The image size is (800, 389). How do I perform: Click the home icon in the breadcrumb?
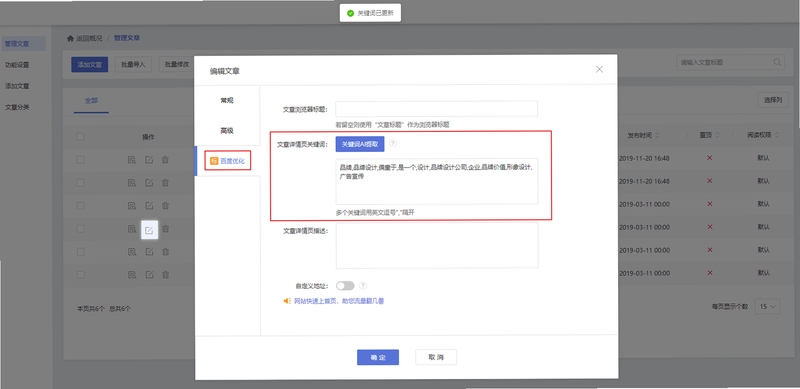[70, 38]
